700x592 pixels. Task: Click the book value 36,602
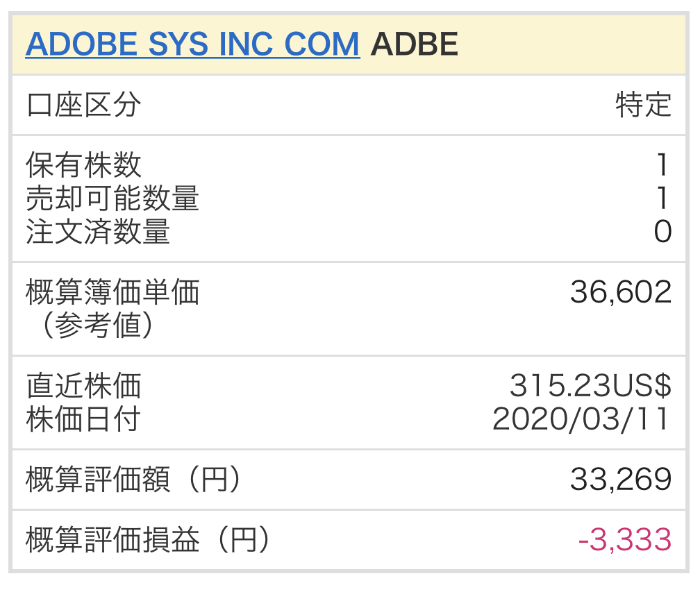coord(621,291)
